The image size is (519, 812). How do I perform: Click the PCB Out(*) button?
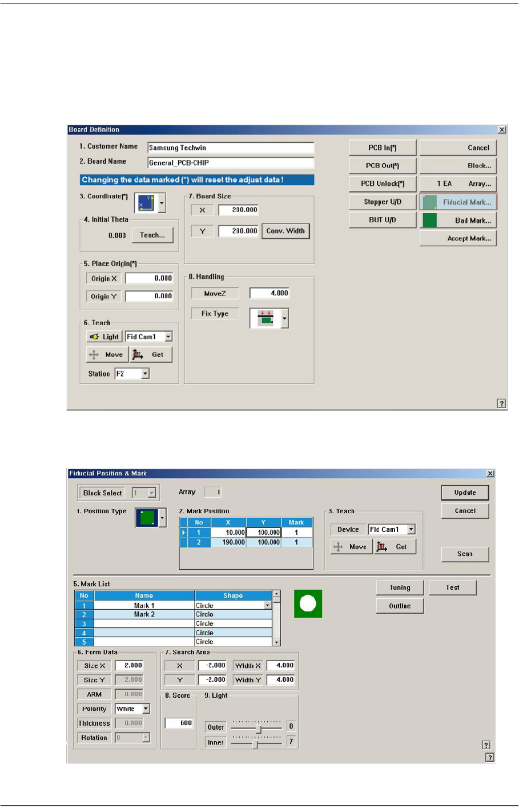pos(383,166)
